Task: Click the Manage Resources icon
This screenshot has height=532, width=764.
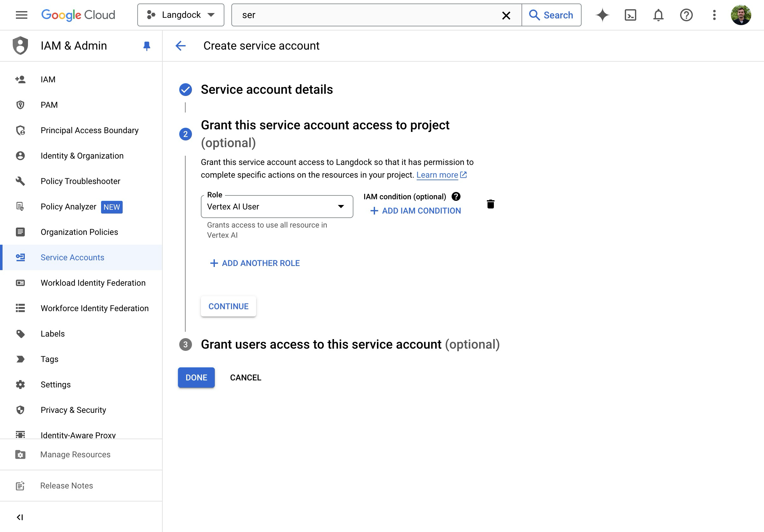Action: point(20,454)
